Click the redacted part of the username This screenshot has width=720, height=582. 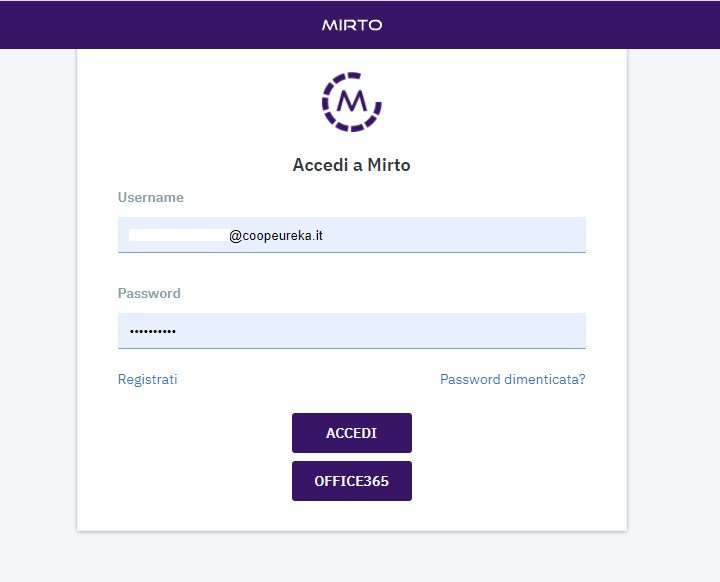[x=178, y=235]
